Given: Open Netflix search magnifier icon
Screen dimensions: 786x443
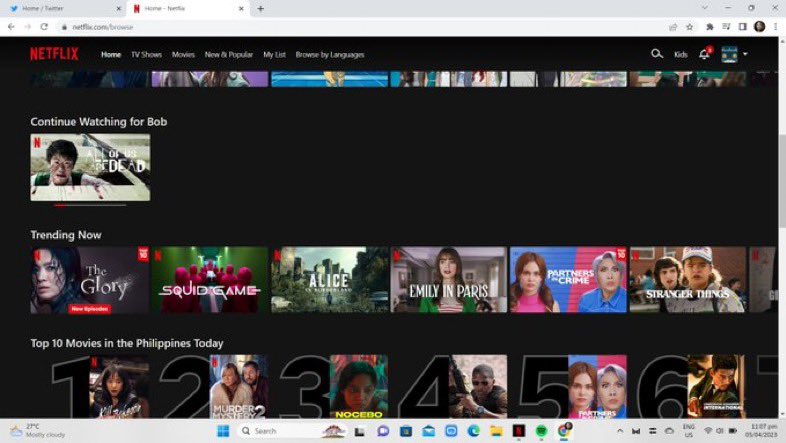Looking at the screenshot, I should point(656,54).
